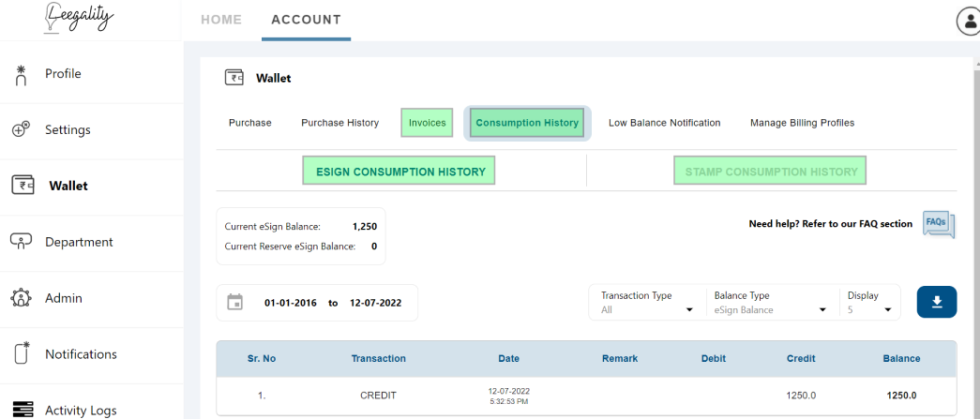Open Low Balance Notification link

pyautogui.click(x=664, y=123)
